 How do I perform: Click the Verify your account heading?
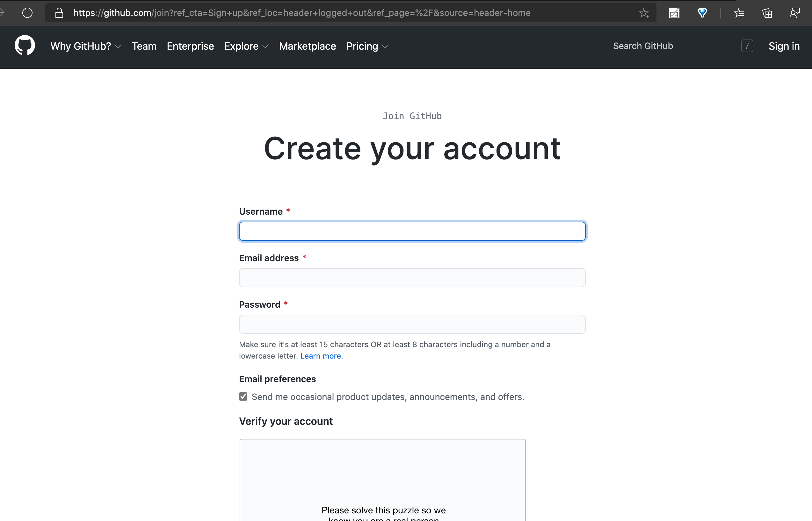[x=286, y=421]
